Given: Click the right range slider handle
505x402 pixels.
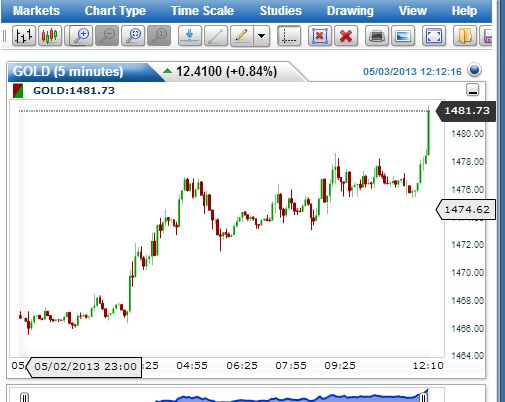Looking at the screenshot, I should 423,397.
